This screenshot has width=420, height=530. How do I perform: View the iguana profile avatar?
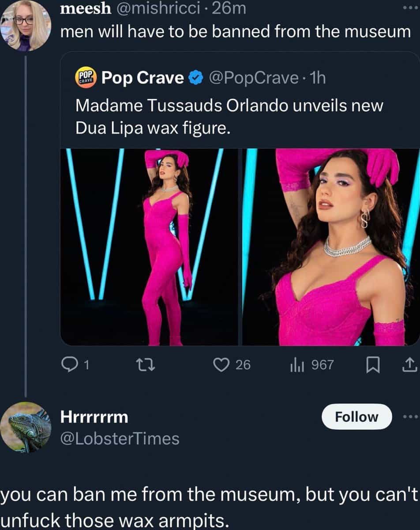pyautogui.click(x=26, y=427)
